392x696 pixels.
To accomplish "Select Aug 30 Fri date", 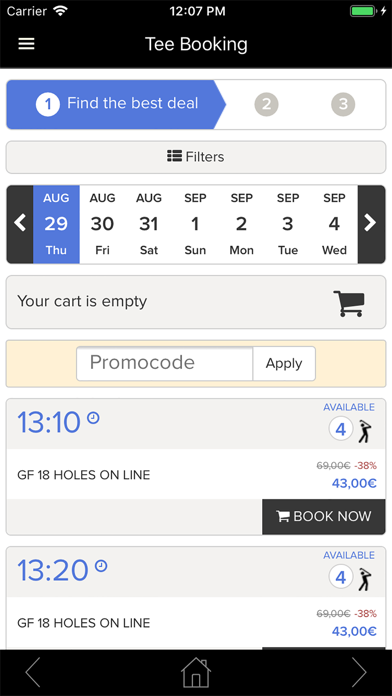I will (x=103, y=224).
